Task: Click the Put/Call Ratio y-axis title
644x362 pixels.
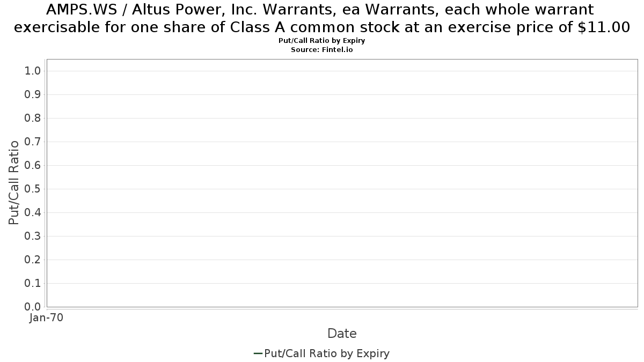Action: [14, 182]
